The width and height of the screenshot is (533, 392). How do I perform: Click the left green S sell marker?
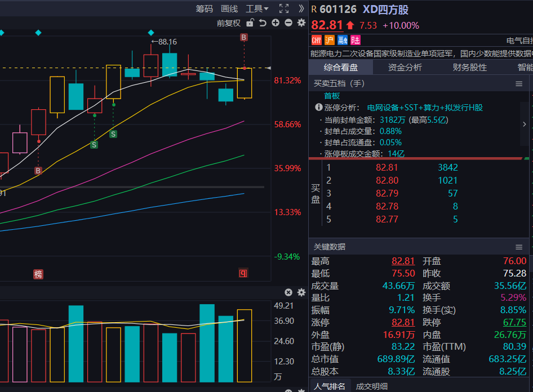[94, 145]
